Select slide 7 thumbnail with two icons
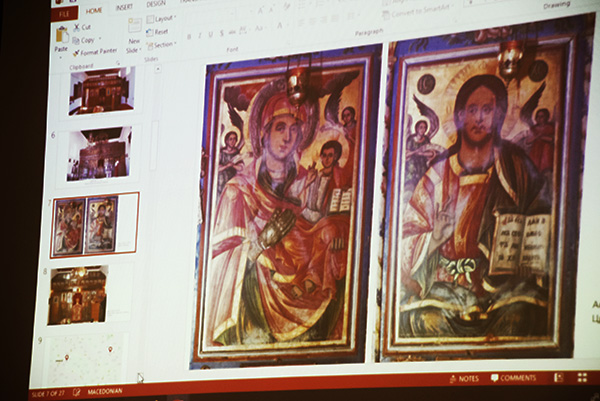Image resolution: width=600 pixels, height=401 pixels. click(x=94, y=225)
